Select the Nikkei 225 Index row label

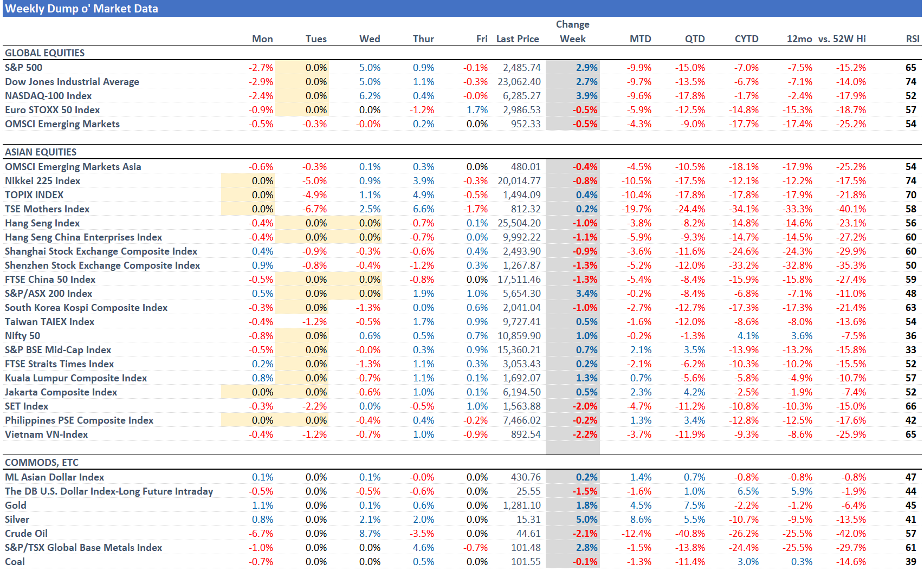(43, 181)
